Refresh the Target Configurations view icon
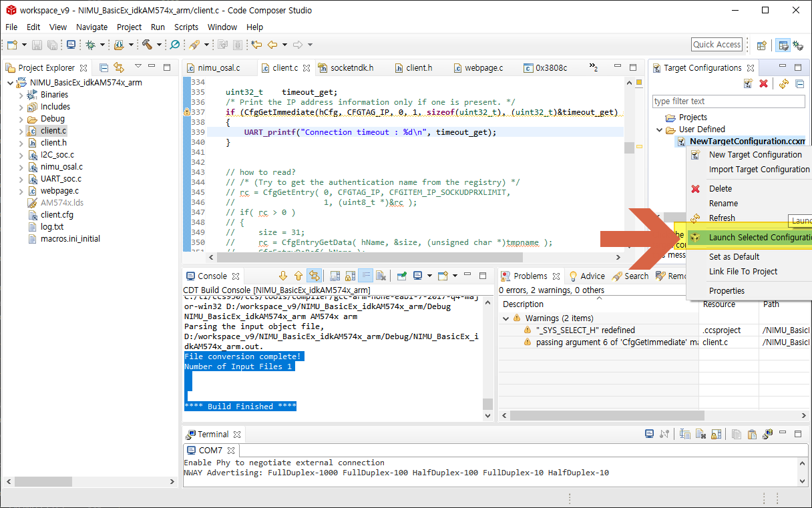Viewport: 812px width, 508px height. [784, 83]
